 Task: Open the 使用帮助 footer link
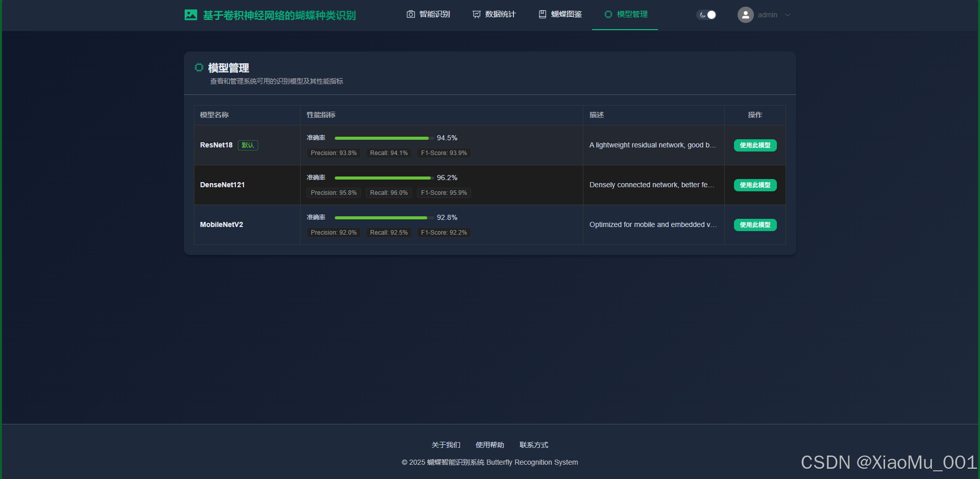[x=490, y=445]
